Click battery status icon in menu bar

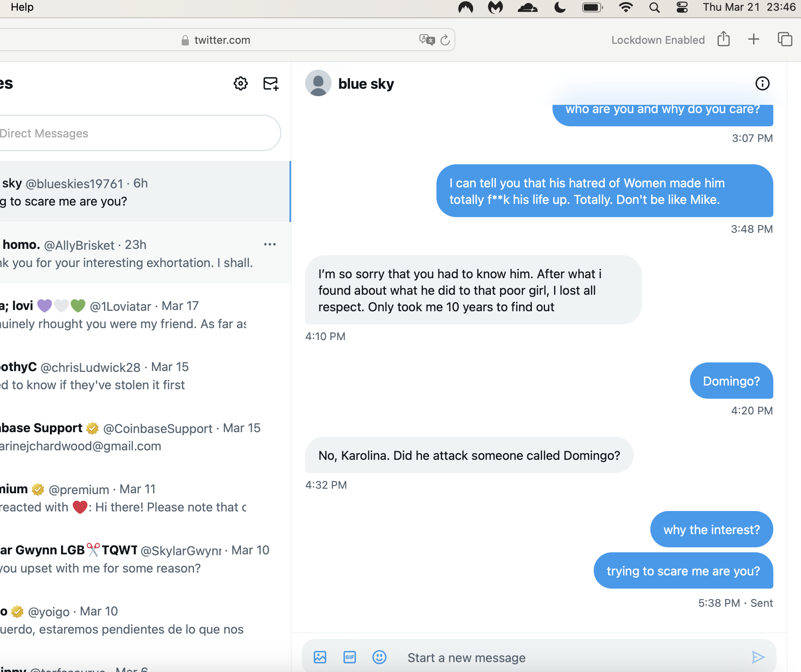[592, 7]
